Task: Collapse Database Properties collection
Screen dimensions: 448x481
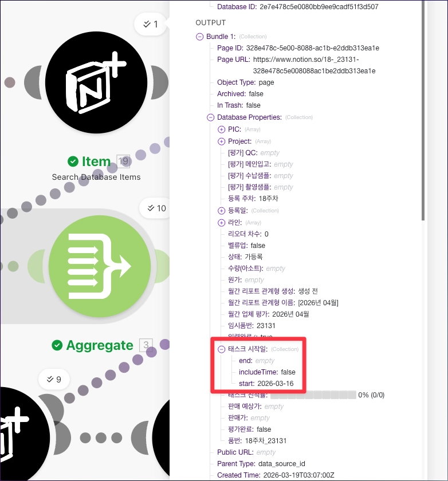Action: tap(210, 117)
